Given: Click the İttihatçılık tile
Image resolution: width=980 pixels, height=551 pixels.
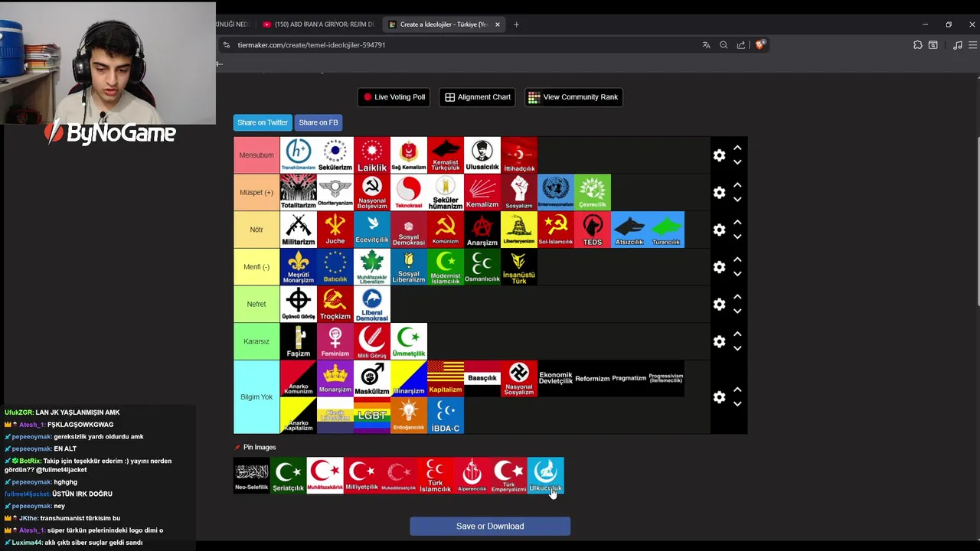Looking at the screenshot, I should [x=518, y=155].
